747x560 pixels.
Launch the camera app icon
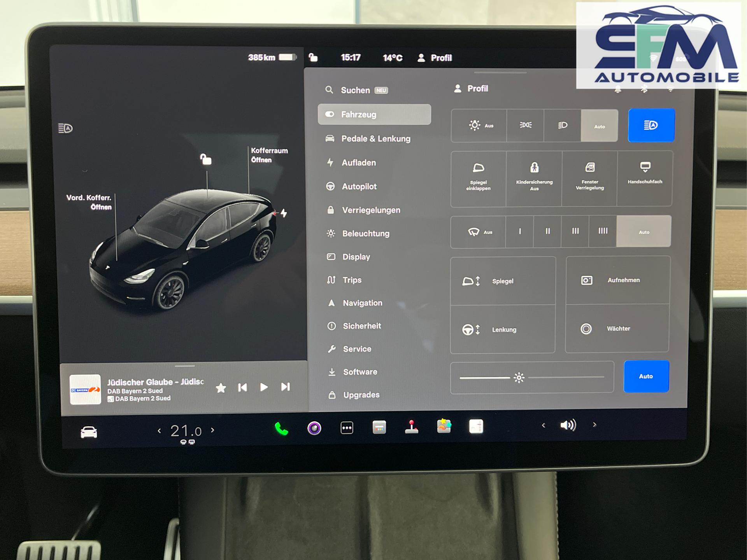(x=314, y=428)
